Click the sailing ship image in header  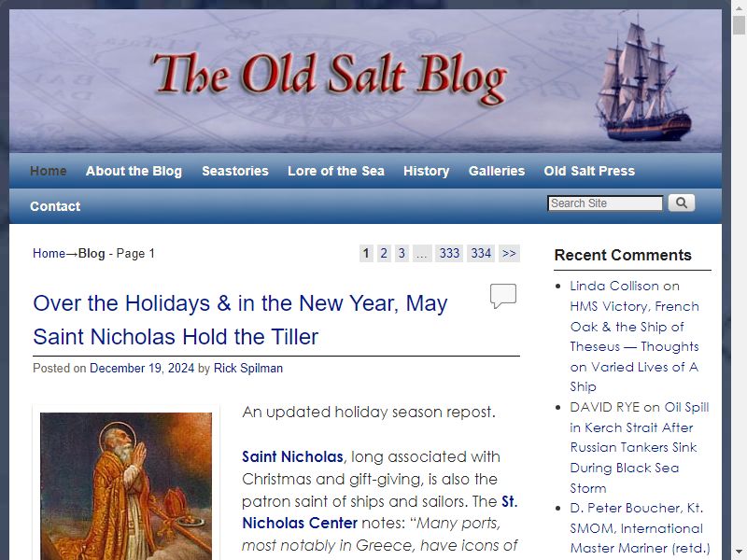(x=644, y=77)
